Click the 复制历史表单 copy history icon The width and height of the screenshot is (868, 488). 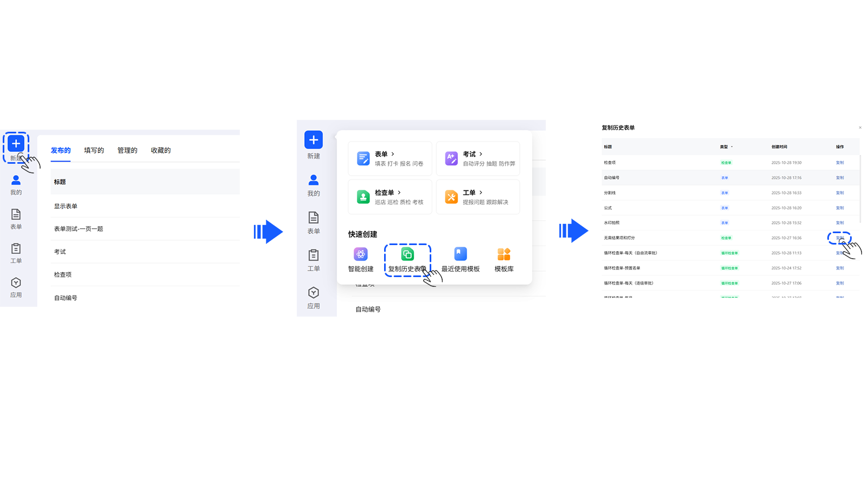click(x=407, y=254)
